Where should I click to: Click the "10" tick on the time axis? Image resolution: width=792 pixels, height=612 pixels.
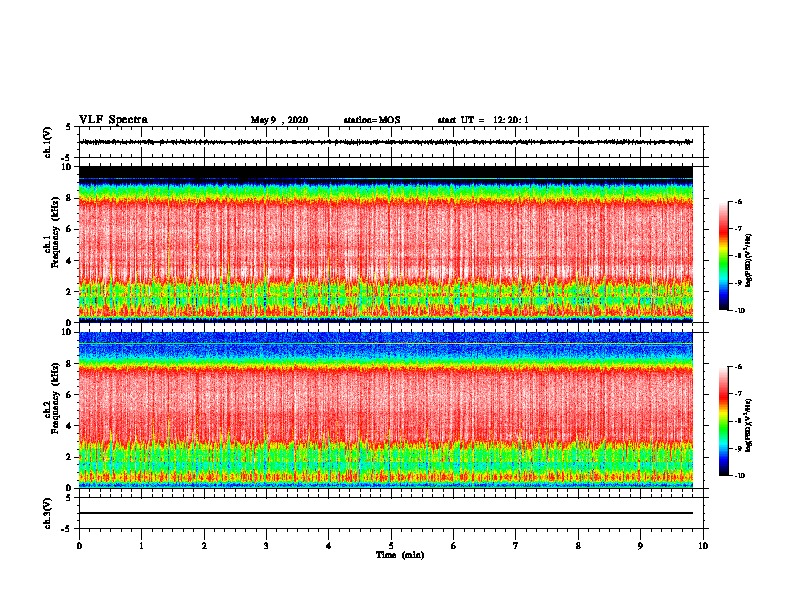[703, 546]
